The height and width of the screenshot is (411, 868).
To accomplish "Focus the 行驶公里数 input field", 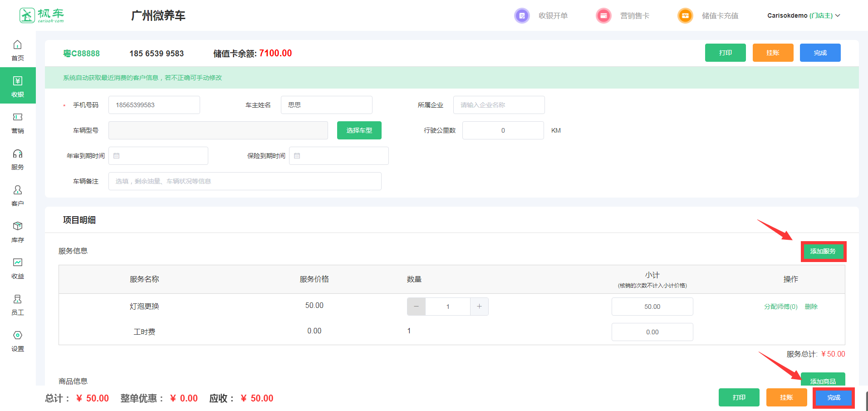I will click(x=503, y=130).
